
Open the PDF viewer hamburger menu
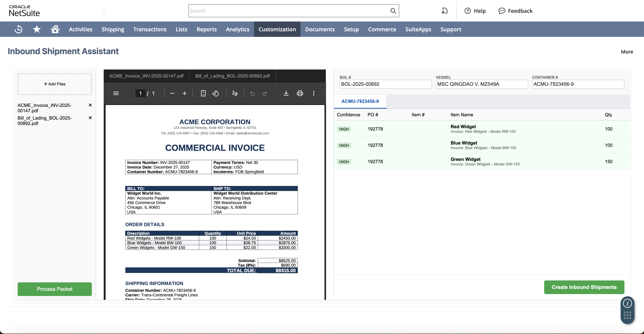[116, 93]
